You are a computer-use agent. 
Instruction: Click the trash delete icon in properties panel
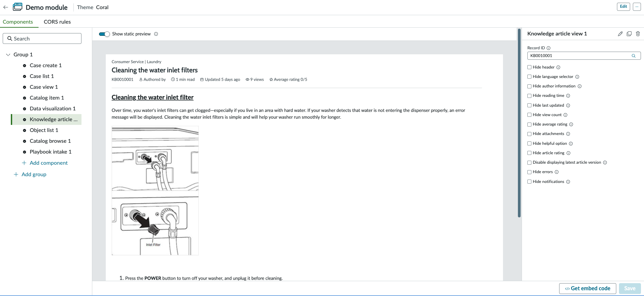[x=638, y=34]
